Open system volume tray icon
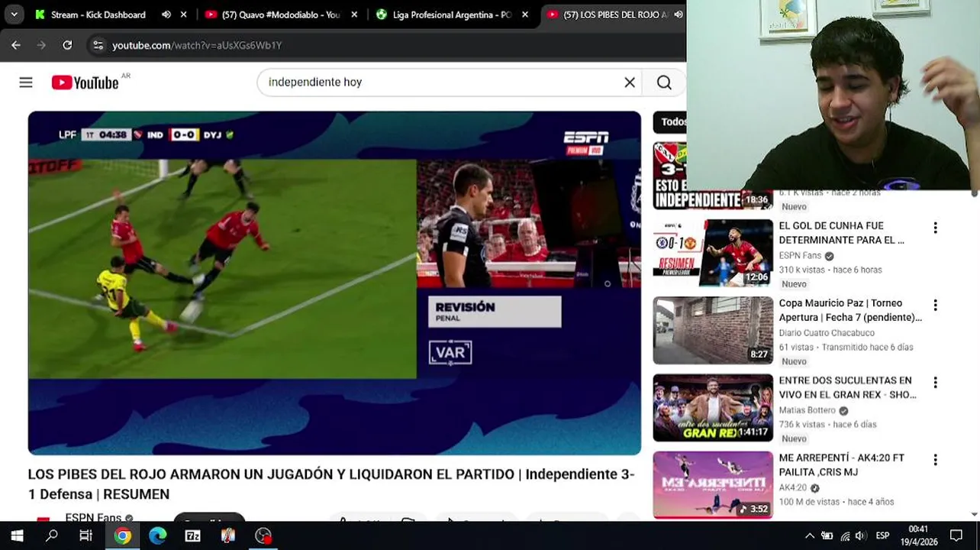 pyautogui.click(x=861, y=535)
